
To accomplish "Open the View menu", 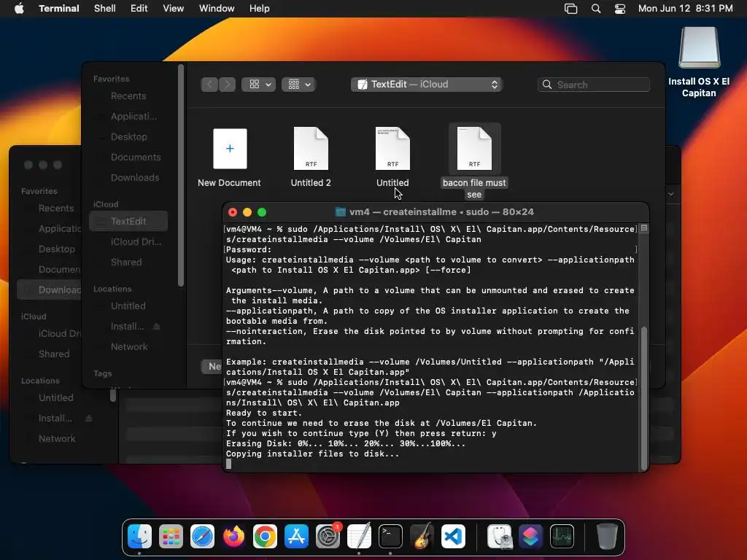I will pyautogui.click(x=174, y=9).
